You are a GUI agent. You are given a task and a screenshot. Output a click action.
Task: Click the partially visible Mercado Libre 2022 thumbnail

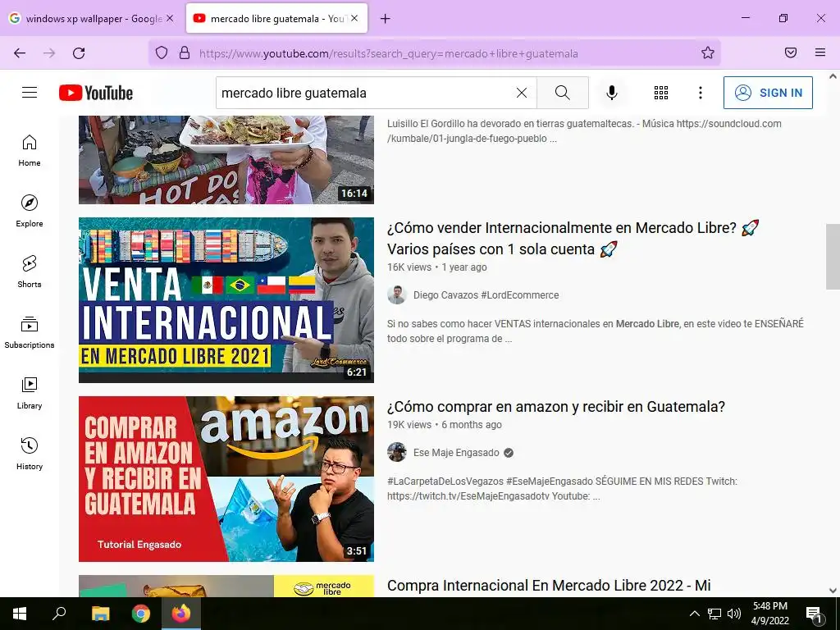tap(226, 586)
